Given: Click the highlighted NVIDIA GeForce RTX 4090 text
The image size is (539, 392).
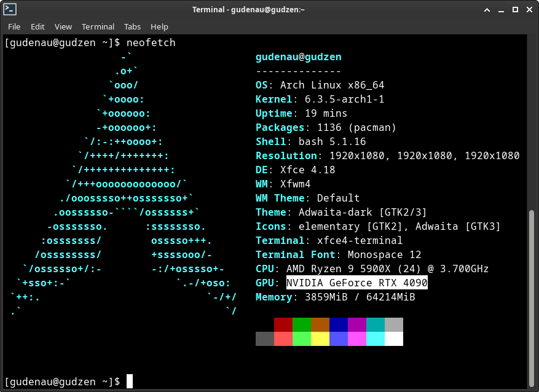Looking at the screenshot, I should tap(357, 283).
